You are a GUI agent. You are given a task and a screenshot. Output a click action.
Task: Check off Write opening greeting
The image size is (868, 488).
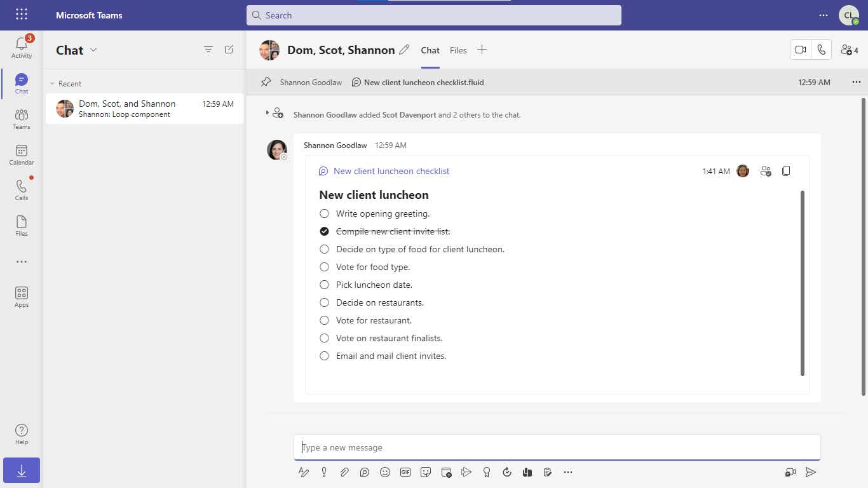[325, 213]
